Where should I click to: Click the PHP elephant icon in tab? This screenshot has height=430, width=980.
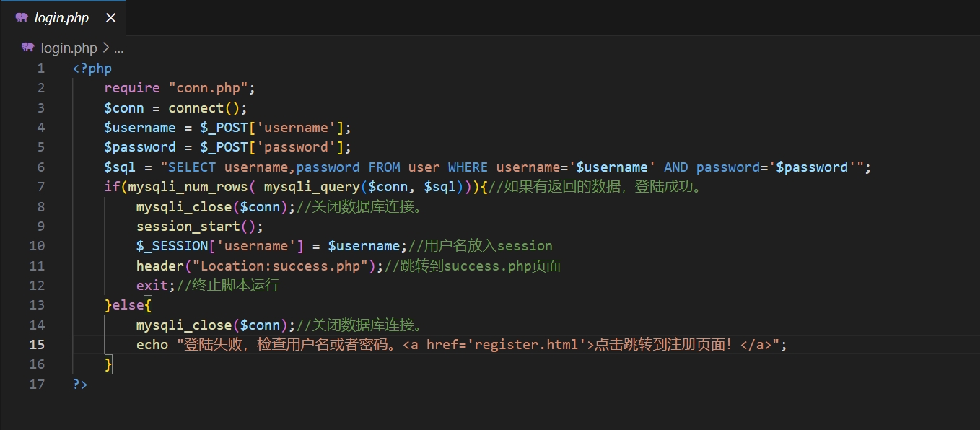[x=22, y=18]
